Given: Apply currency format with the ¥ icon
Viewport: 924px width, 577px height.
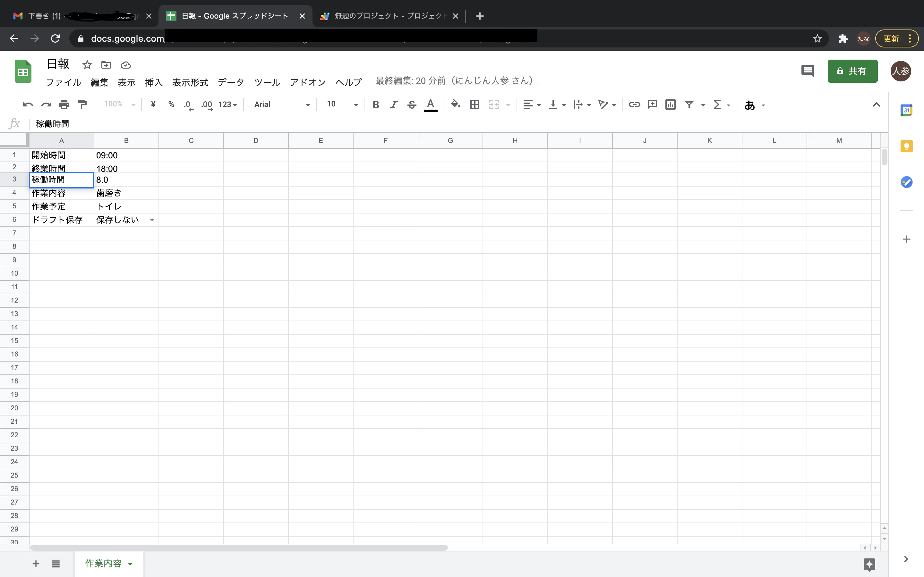Looking at the screenshot, I should point(153,104).
